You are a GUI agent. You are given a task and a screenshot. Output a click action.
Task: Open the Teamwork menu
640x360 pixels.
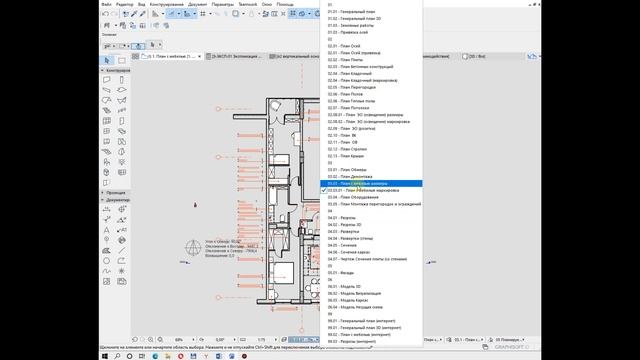tap(248, 4)
